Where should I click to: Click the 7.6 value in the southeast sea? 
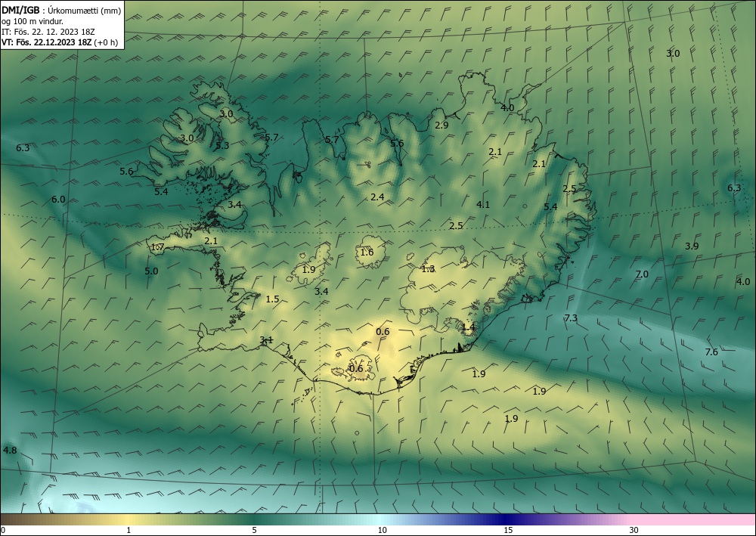[711, 352]
